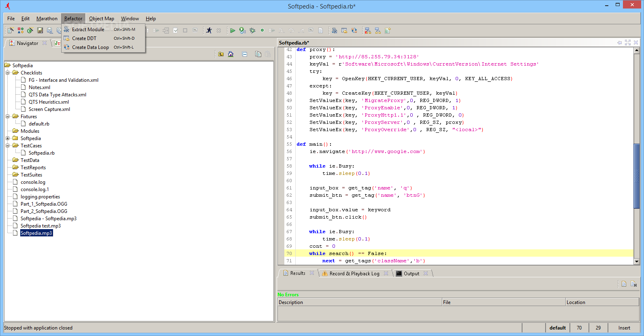Select logging.properties file
Viewport: 644px width, 336px height.
(40, 197)
